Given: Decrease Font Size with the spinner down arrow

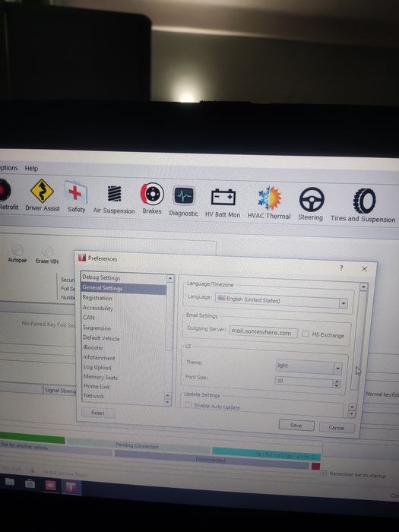Looking at the screenshot, I should 336,386.
